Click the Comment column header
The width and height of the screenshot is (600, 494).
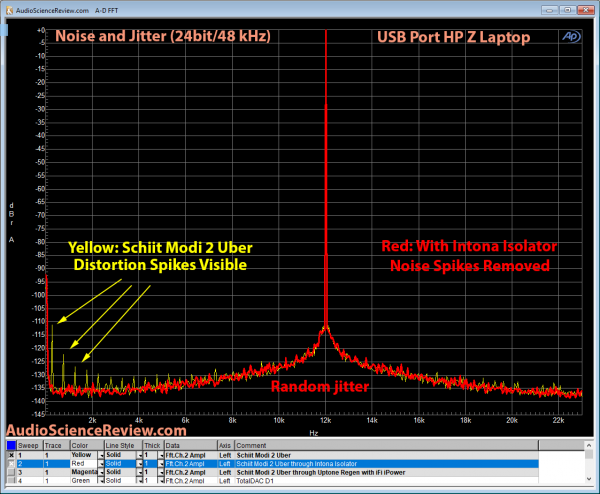(386, 445)
